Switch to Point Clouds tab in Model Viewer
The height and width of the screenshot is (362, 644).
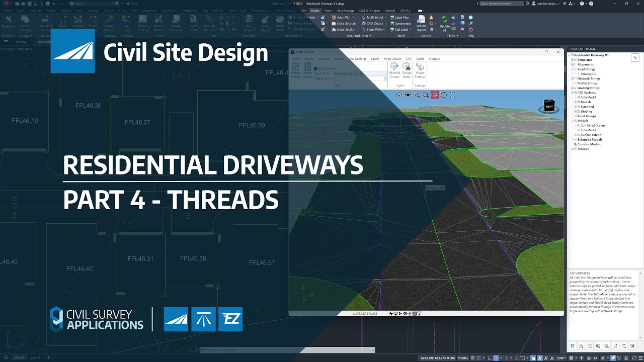pyautogui.click(x=392, y=59)
